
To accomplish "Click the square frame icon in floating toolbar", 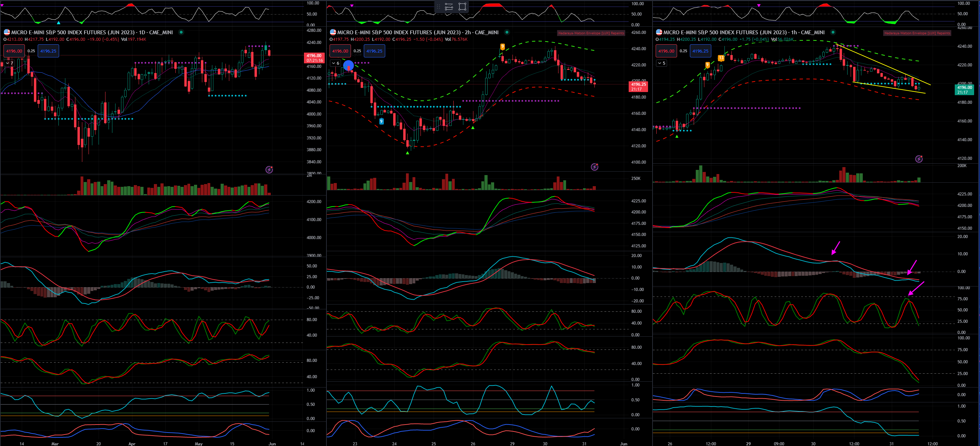I will (462, 7).
